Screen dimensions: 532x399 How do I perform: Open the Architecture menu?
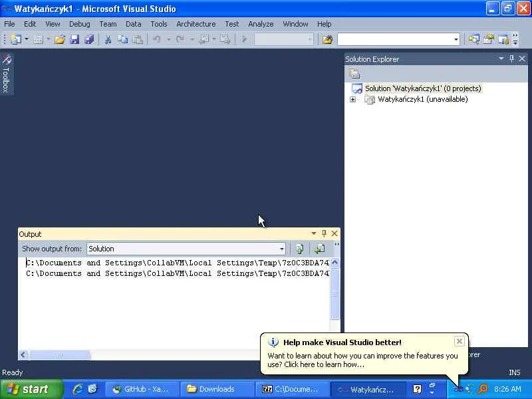[196, 24]
